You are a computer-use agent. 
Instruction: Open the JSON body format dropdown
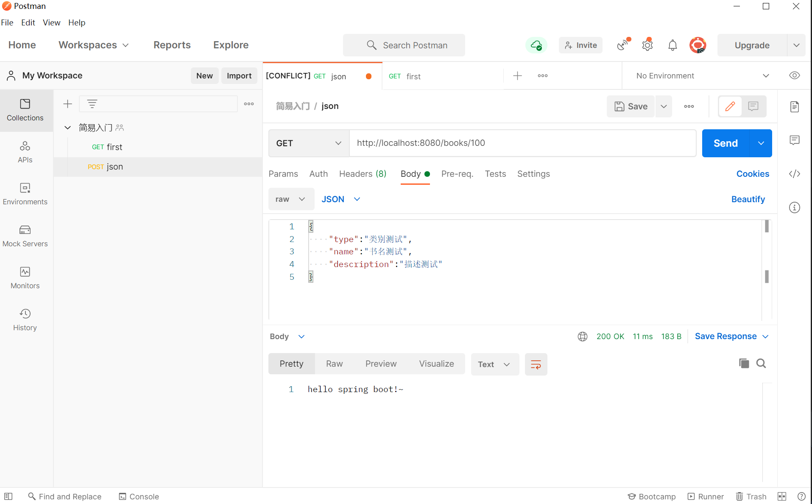340,199
